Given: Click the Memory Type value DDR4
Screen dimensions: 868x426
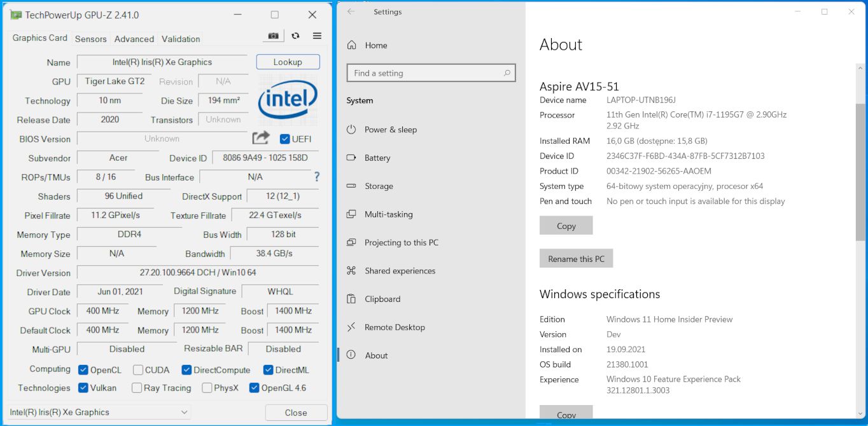Looking at the screenshot, I should [x=130, y=234].
